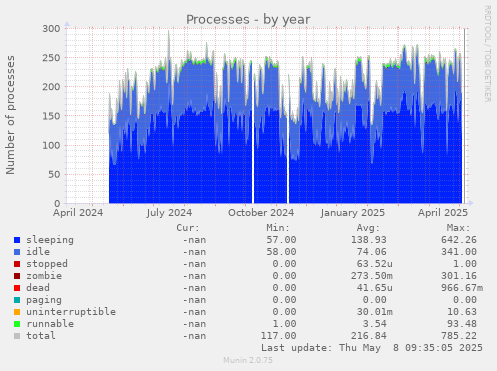The image size is (497, 371).
Task: Click the 150 y-axis tick label
Action: click(x=51, y=116)
